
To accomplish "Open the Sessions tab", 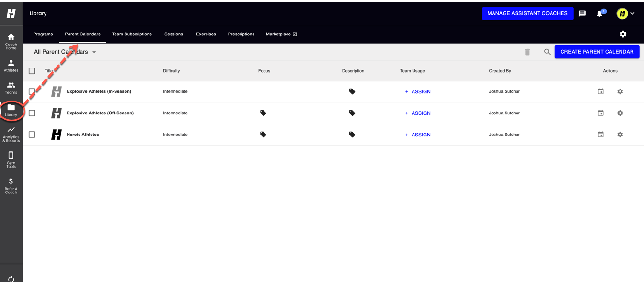I will point(173,34).
